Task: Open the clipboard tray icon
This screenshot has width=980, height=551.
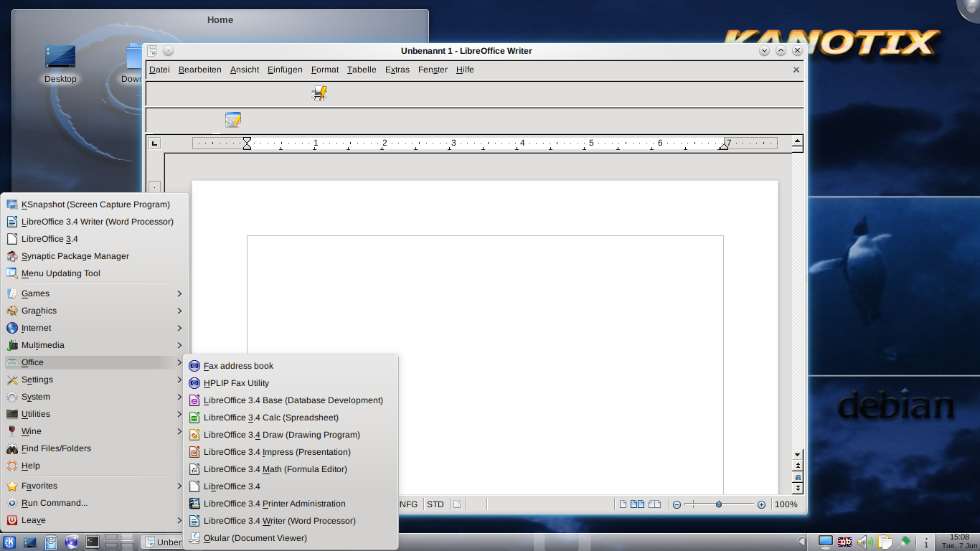Action: coord(885,542)
